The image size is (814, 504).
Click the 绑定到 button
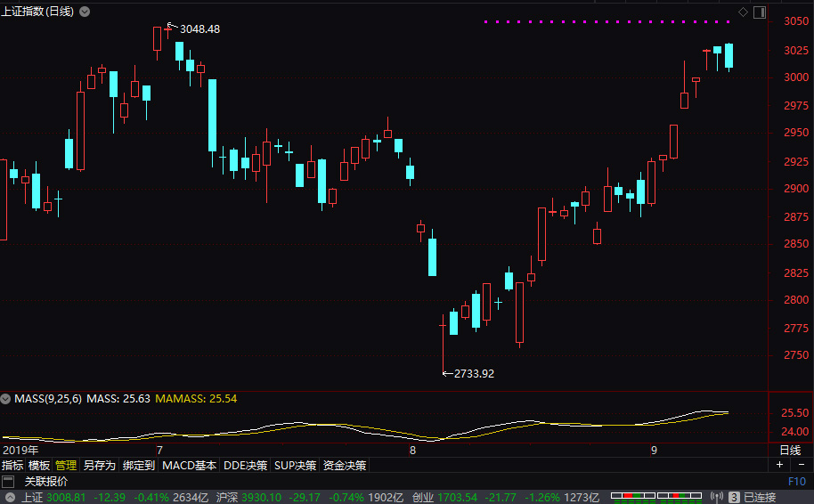pos(139,465)
